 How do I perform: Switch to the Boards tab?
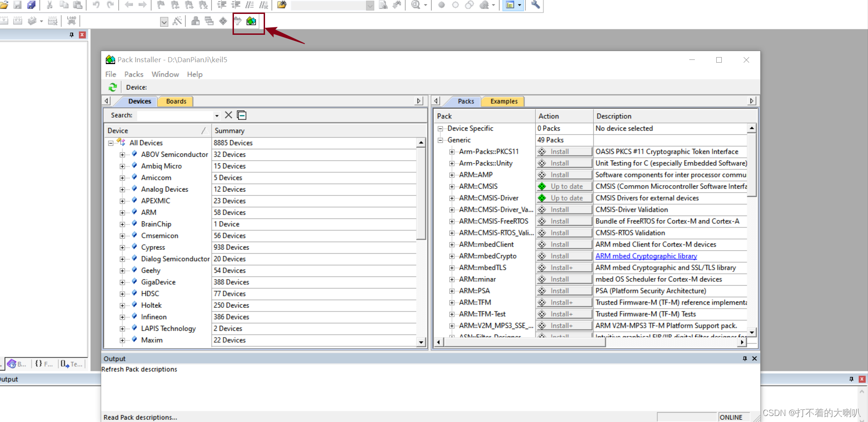176,101
